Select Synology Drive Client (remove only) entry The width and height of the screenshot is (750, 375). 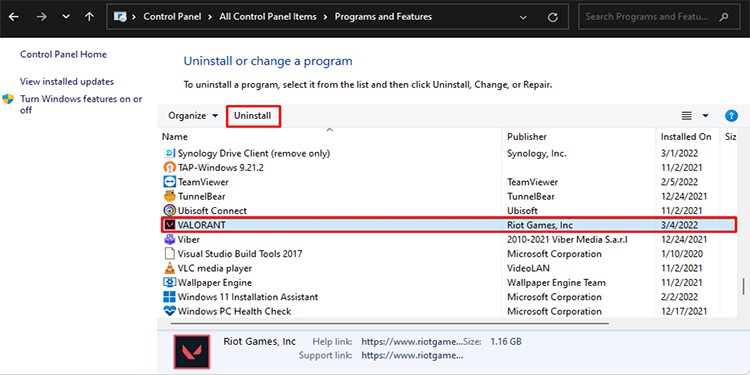tap(254, 154)
